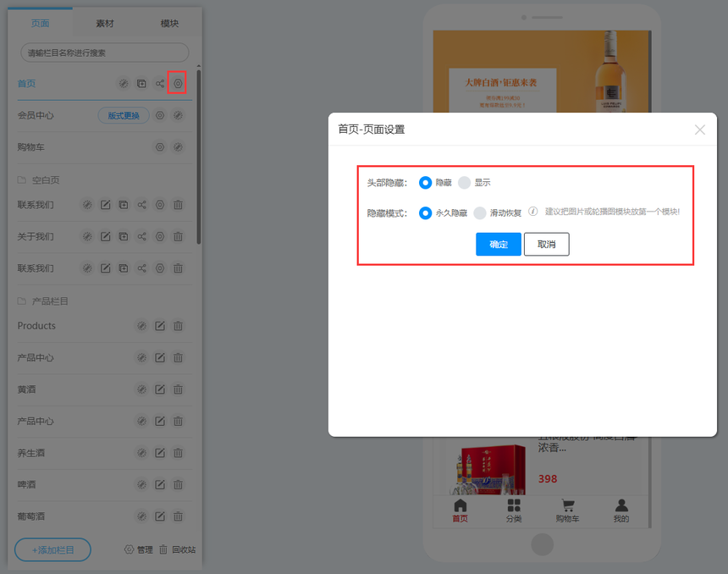Viewport: 728px width, 574px height.
Task: Click the info icon beside 滑动恢复 option
Action: tap(533, 212)
